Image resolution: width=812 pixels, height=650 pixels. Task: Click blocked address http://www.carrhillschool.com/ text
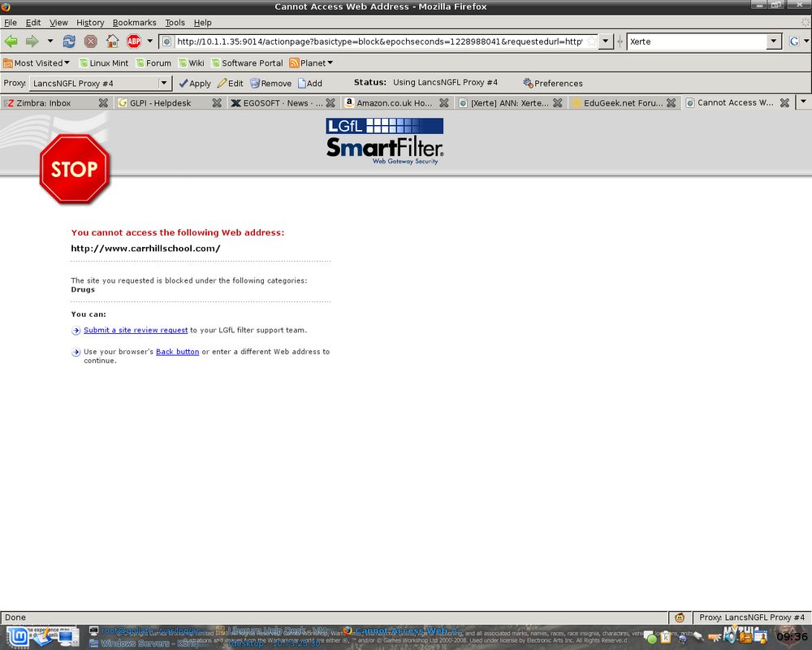coord(145,249)
